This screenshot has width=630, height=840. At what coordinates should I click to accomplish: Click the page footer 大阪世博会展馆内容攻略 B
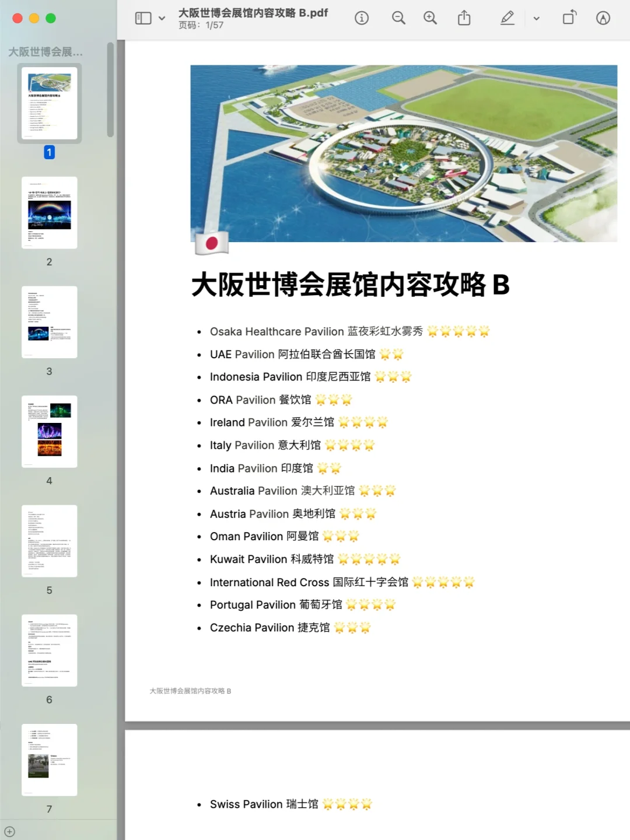click(x=190, y=691)
